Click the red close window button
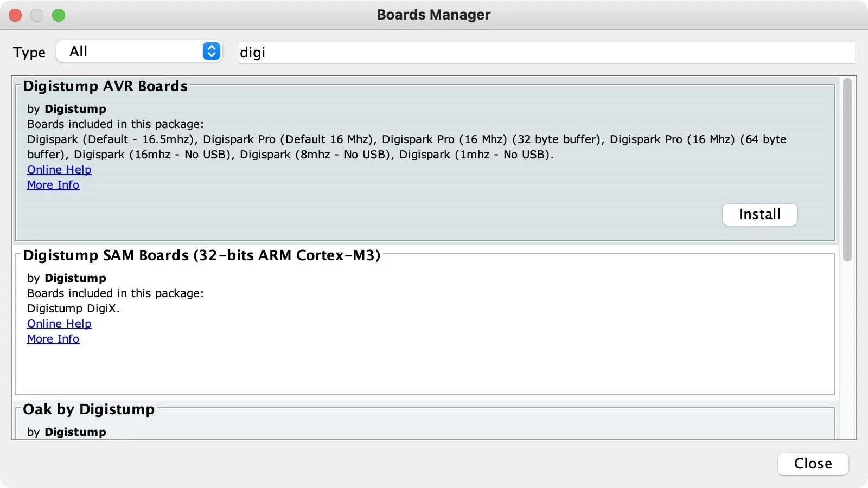Screen dimensions: 868x488 (15, 15)
